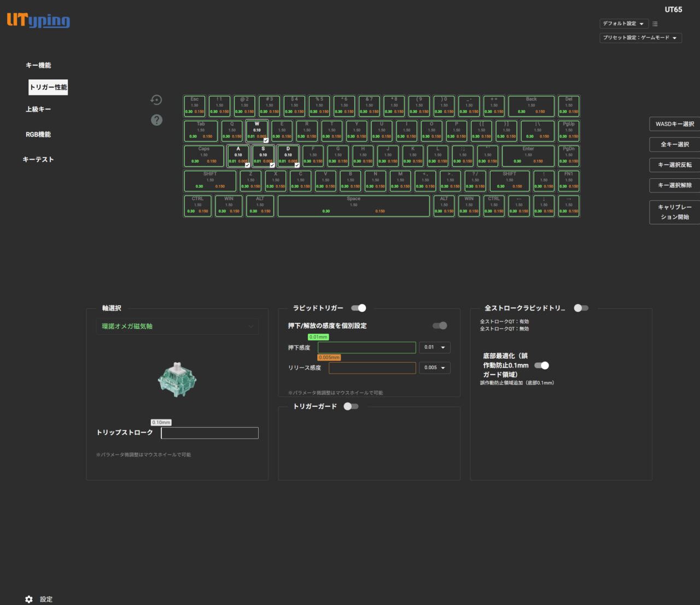The height and width of the screenshot is (605, 700).
Task: Select the Enter key on layout
Action: pos(528,156)
